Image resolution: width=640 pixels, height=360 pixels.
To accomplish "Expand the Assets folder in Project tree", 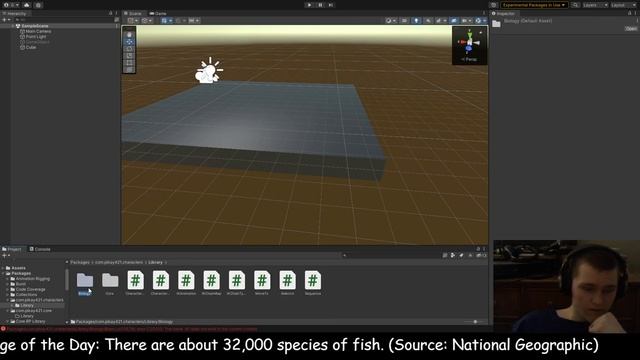I will (3, 268).
